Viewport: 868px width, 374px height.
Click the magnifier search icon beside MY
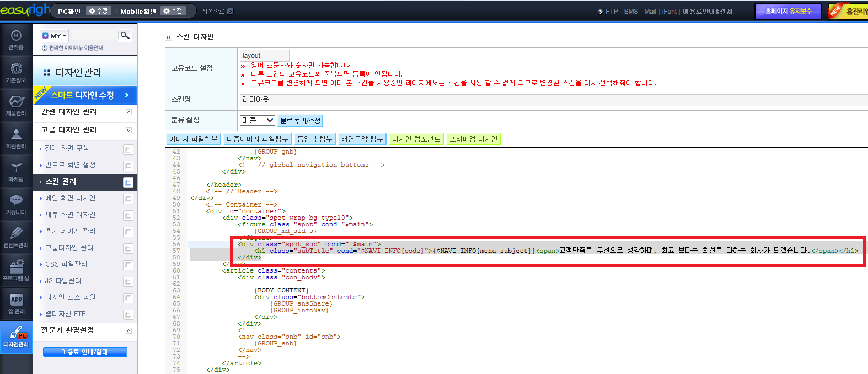[x=125, y=36]
